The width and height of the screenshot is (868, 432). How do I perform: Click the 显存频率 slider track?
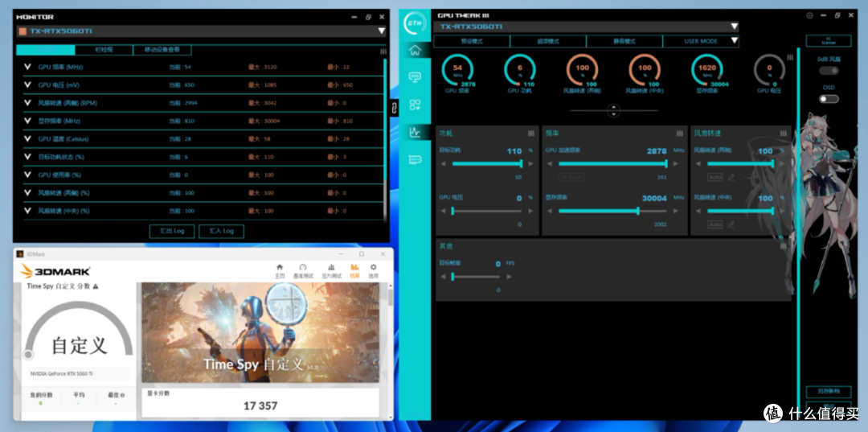pos(613,211)
